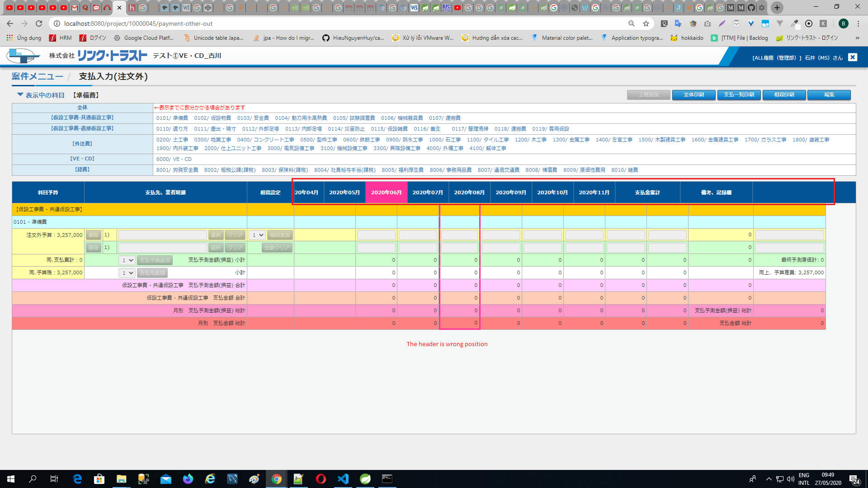The height and width of the screenshot is (488, 868).
Task: Open Spring Tool Suite from taskbar
Action: pyautogui.click(x=365, y=479)
